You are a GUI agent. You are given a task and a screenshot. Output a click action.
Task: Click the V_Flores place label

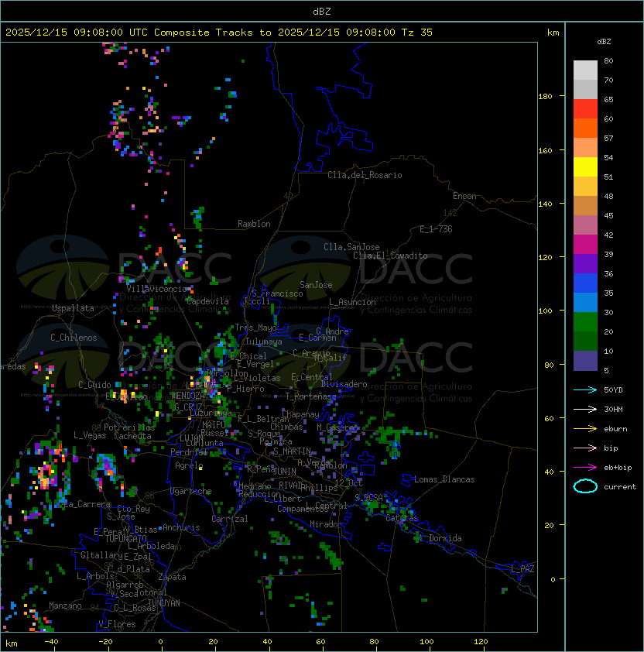[117, 624]
